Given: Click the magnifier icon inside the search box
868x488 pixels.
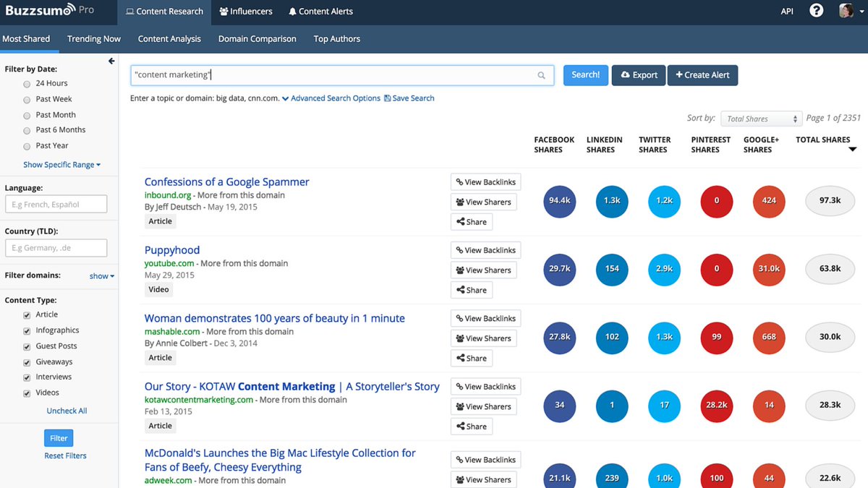Looking at the screenshot, I should point(542,74).
